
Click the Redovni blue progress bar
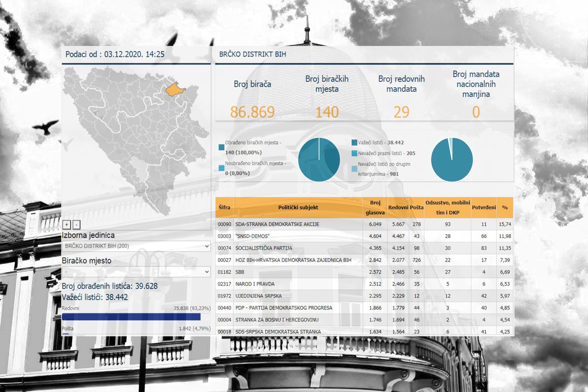[131, 317]
